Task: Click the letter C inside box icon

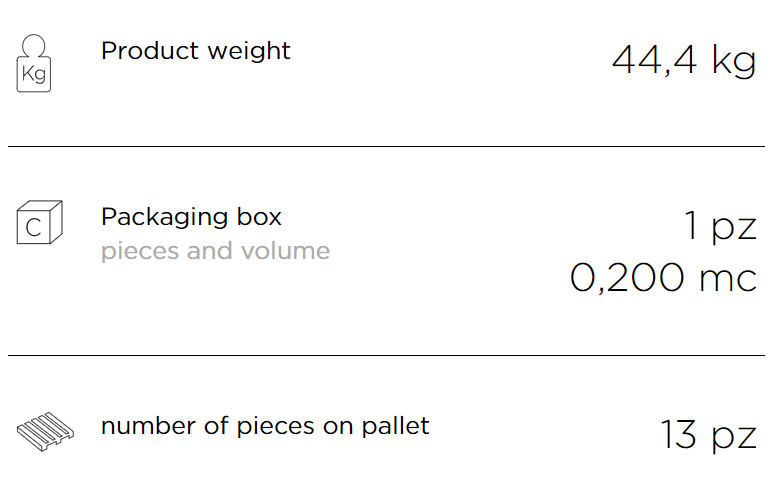Action: point(34,228)
